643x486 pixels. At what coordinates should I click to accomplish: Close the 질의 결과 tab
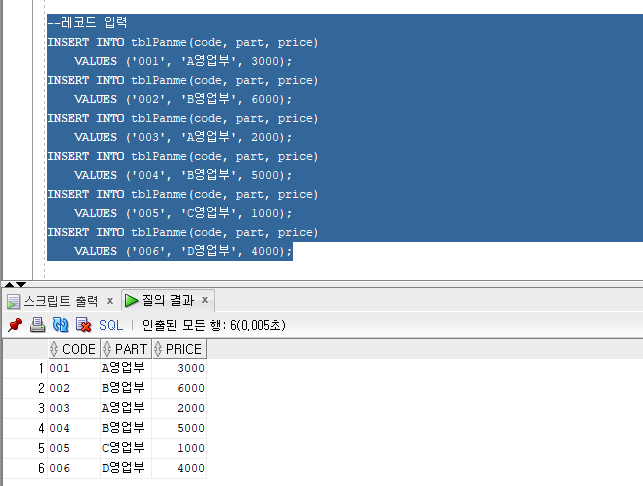tap(205, 300)
